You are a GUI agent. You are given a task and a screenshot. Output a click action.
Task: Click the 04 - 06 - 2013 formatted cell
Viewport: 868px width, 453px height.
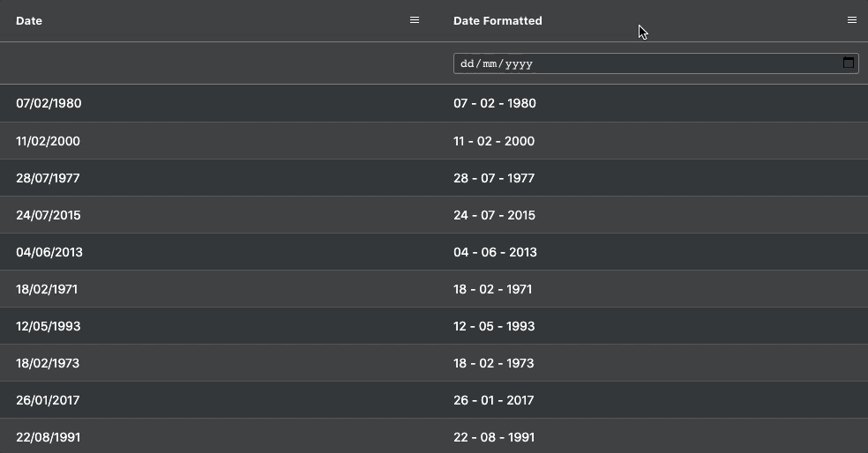tap(653, 252)
